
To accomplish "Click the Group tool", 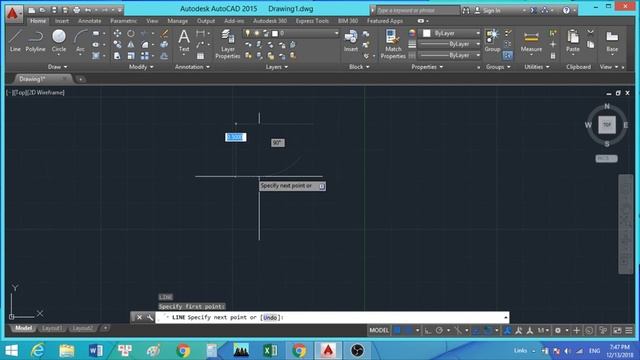I will (492, 41).
